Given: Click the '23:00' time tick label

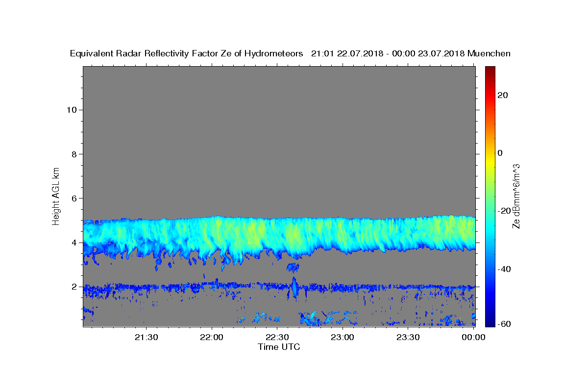Looking at the screenshot, I should click(x=342, y=337).
